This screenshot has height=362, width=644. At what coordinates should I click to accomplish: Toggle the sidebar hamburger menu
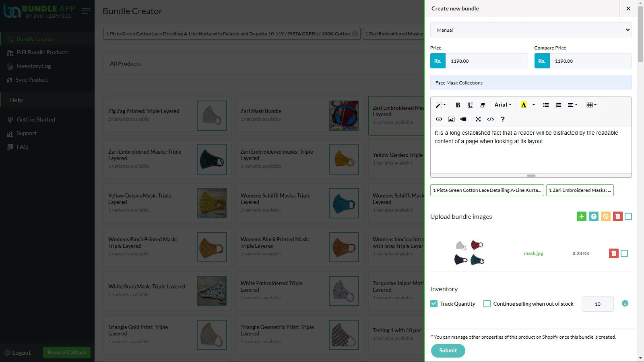pyautogui.click(x=86, y=11)
